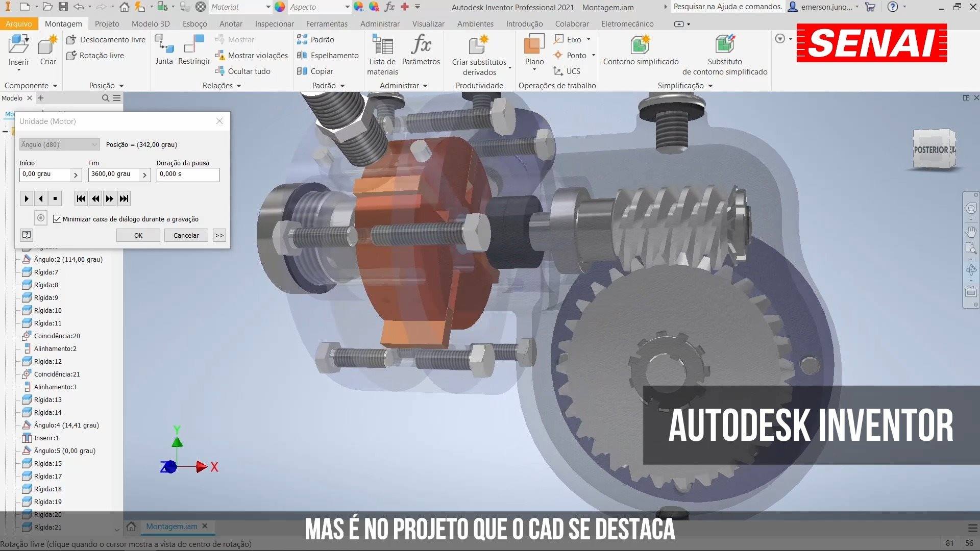The image size is (980, 551).
Task: Select Coincidência:20 in model browser
Action: tap(51, 336)
